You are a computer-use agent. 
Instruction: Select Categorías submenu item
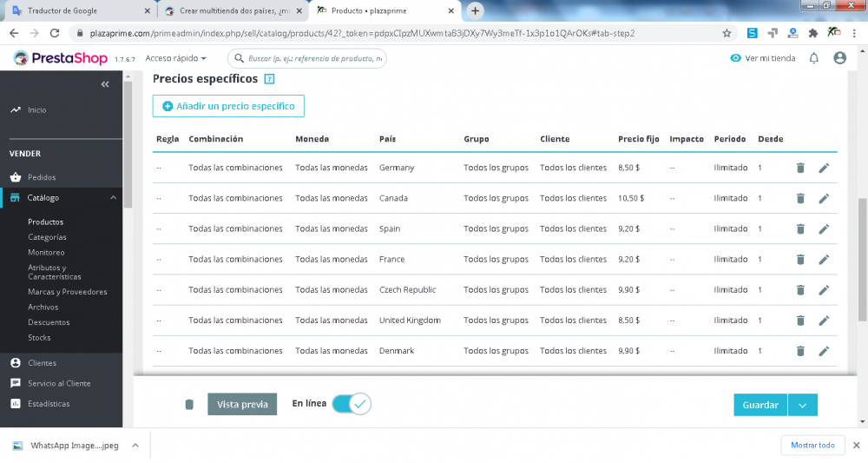(x=47, y=237)
